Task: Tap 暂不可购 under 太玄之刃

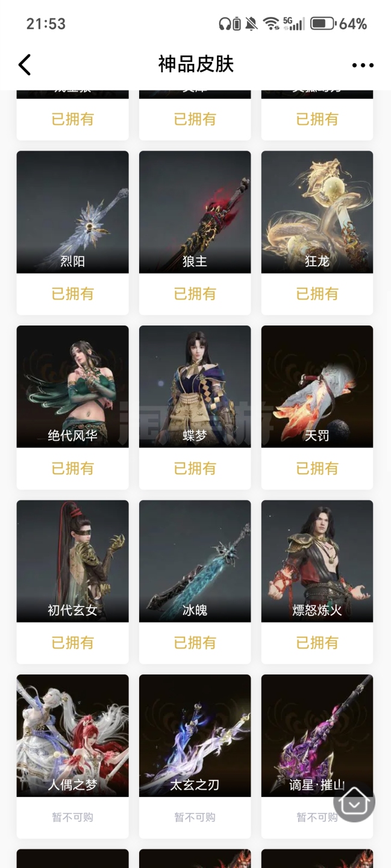Action: coord(195,817)
